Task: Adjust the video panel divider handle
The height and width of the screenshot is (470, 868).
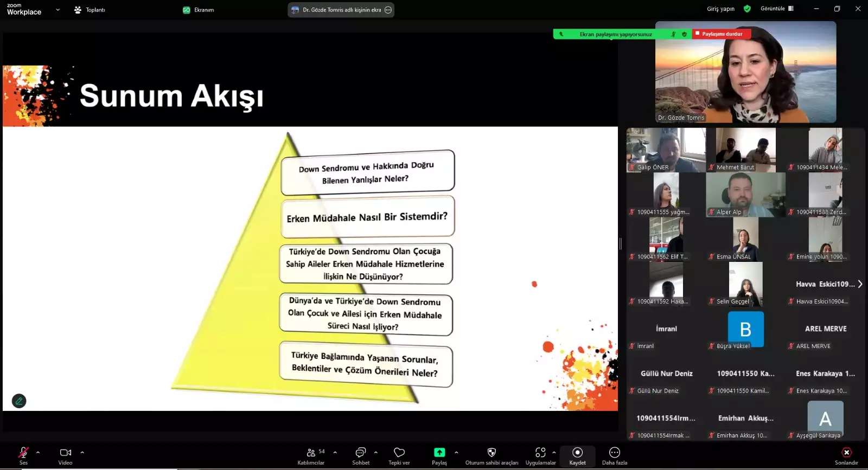Action: pos(621,243)
